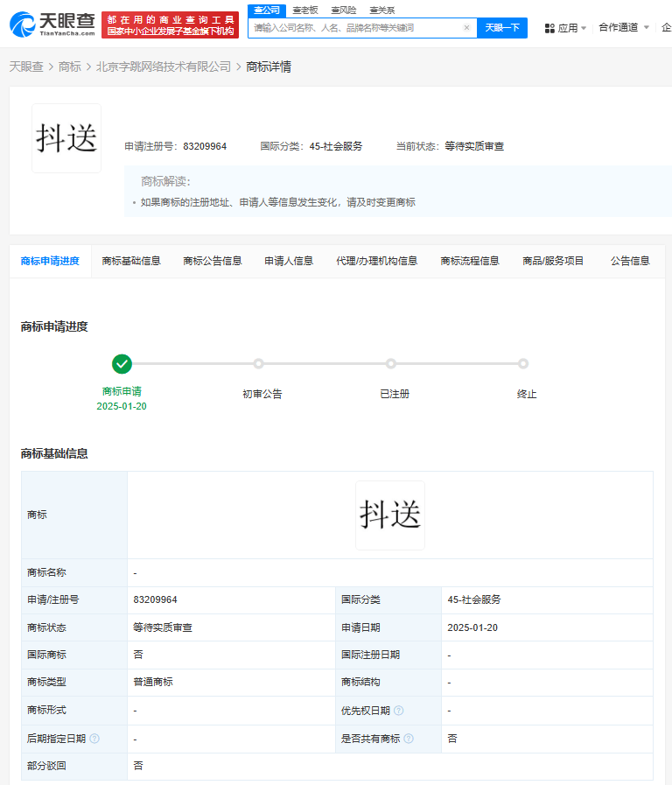The image size is (672, 785).
Task: Open the 商标流程信息 tab
Action: (470, 261)
